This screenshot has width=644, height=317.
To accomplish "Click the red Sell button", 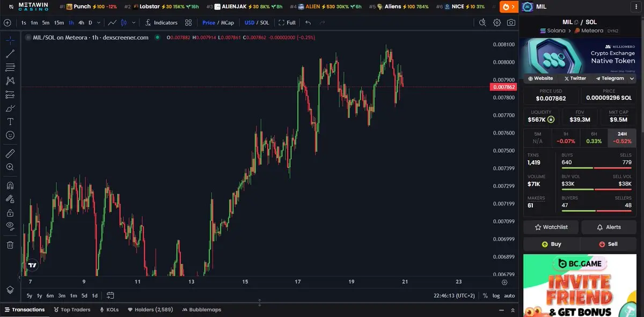I will [x=608, y=244].
